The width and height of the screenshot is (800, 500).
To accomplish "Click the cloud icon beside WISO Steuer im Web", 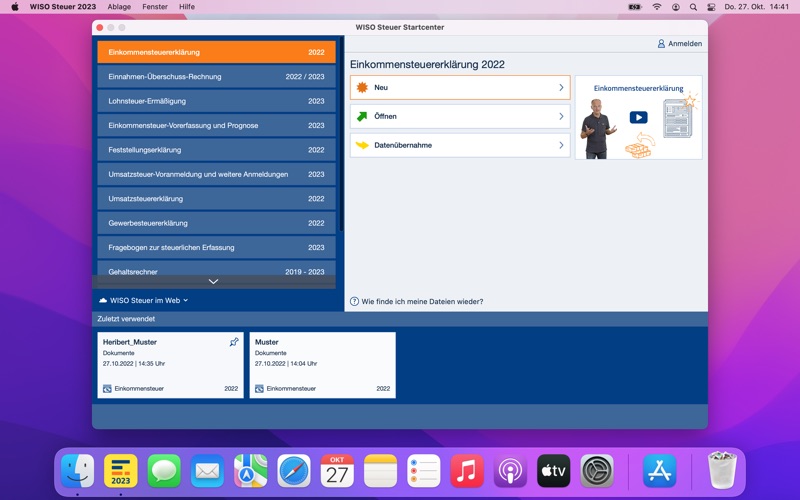I will point(103,301).
